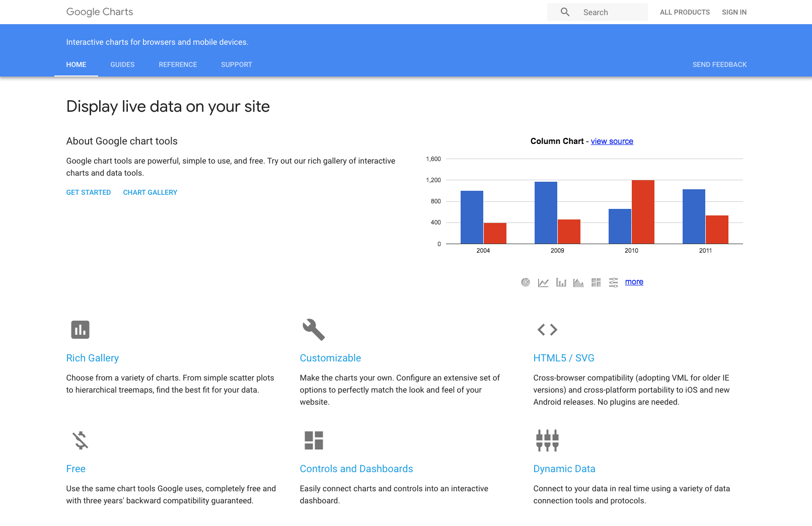This screenshot has width=812, height=526.
Task: Click the blue 2004 column bar
Action: pyautogui.click(x=472, y=217)
